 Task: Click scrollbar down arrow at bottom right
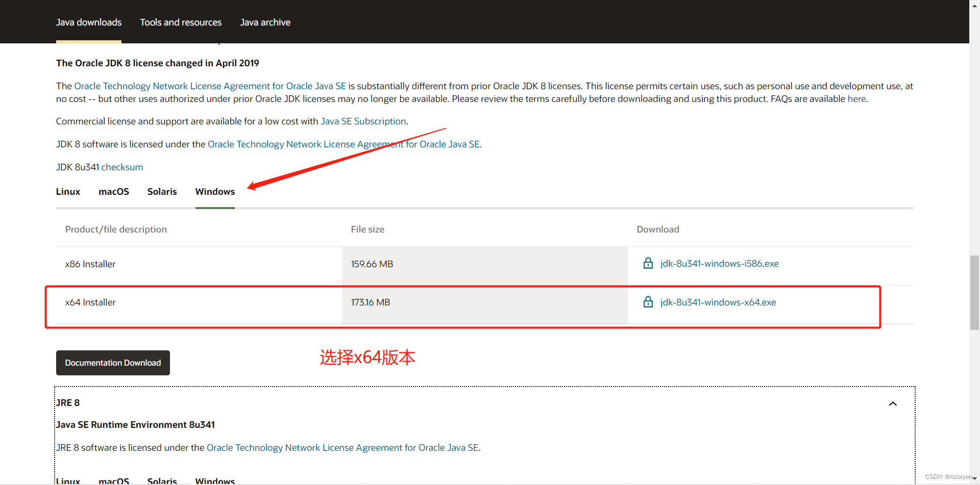pos(974,478)
